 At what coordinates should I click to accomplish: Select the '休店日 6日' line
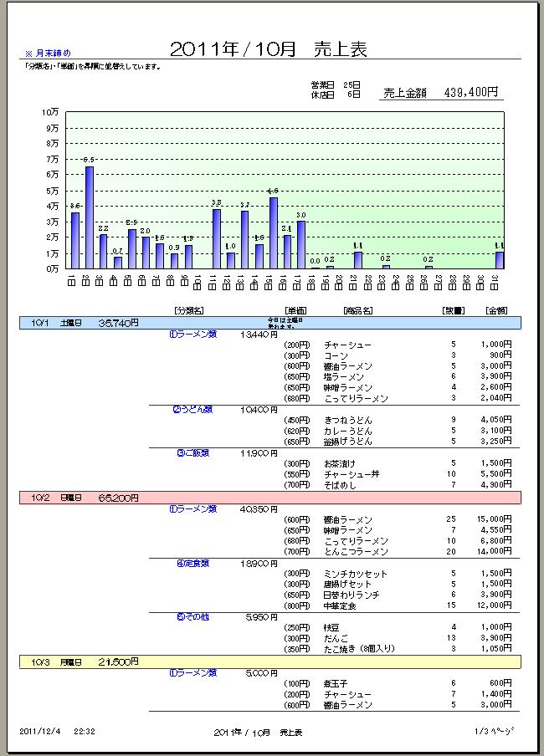pos(336,94)
